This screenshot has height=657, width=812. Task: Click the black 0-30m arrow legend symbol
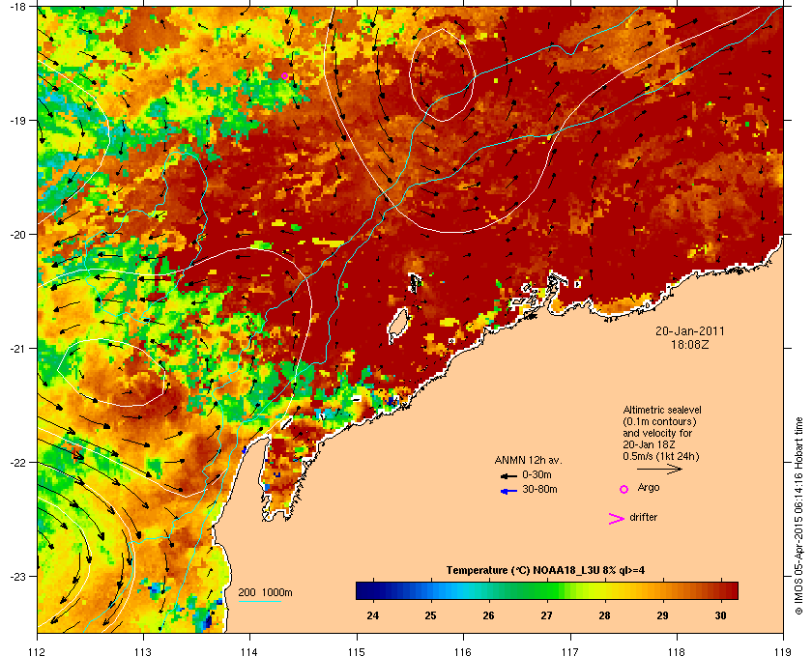click(x=508, y=475)
